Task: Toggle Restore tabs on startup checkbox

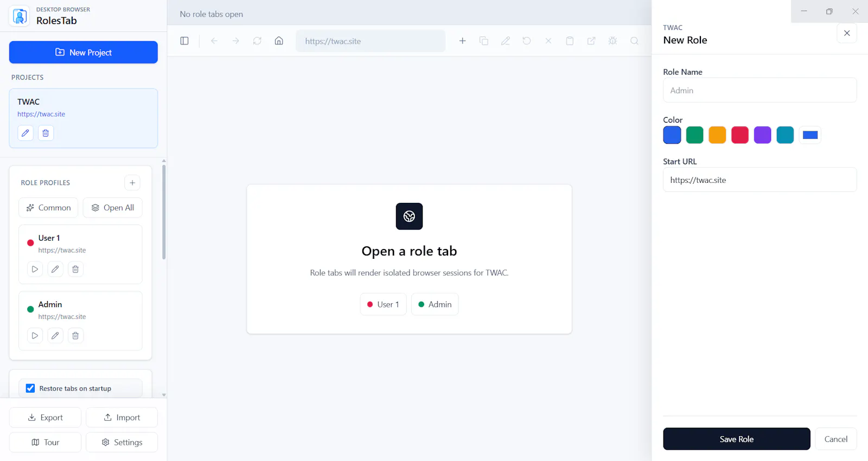Action: (x=30, y=388)
